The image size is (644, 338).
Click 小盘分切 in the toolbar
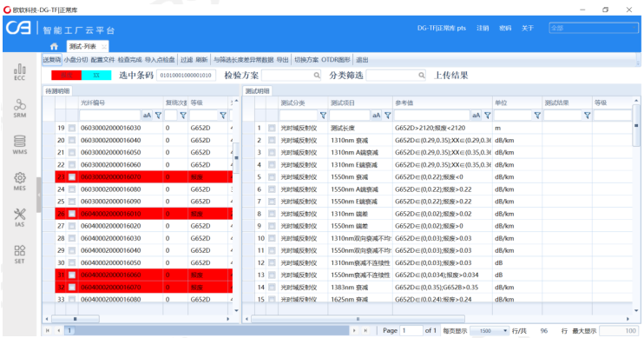pyautogui.click(x=76, y=60)
